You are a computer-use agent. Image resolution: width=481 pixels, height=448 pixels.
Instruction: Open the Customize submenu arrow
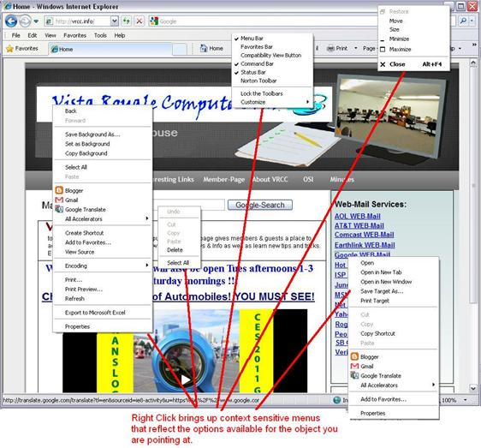coord(307,102)
